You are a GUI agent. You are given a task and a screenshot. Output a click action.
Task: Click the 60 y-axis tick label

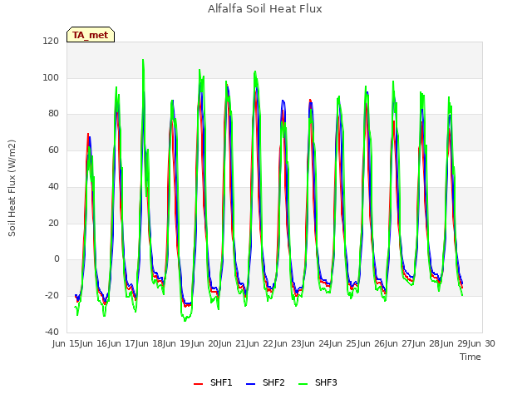(x=53, y=150)
